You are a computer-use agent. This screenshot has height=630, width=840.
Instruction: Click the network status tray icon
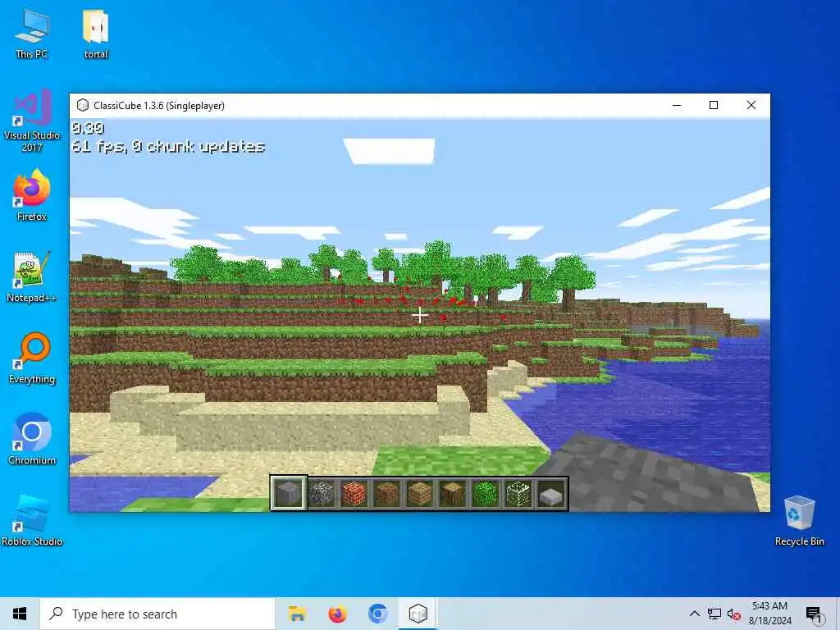click(714, 614)
